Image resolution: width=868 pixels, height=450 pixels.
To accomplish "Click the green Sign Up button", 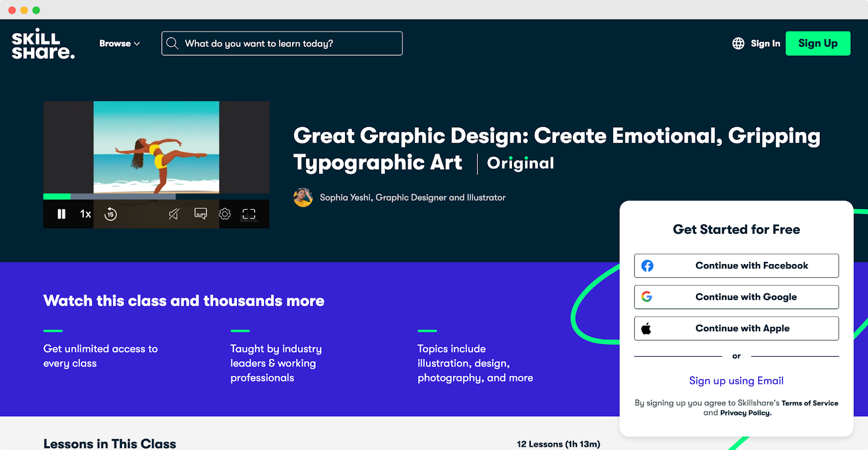I will pos(818,43).
